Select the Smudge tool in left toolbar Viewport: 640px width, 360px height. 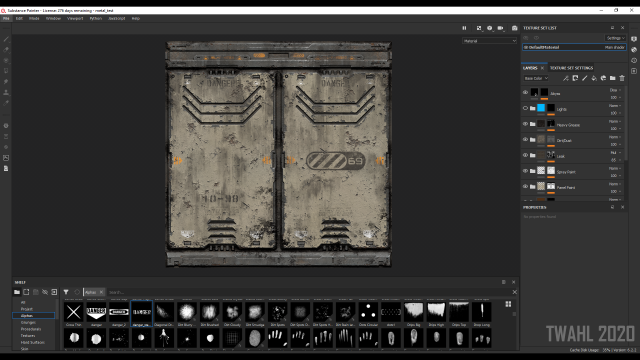[x=6, y=82]
